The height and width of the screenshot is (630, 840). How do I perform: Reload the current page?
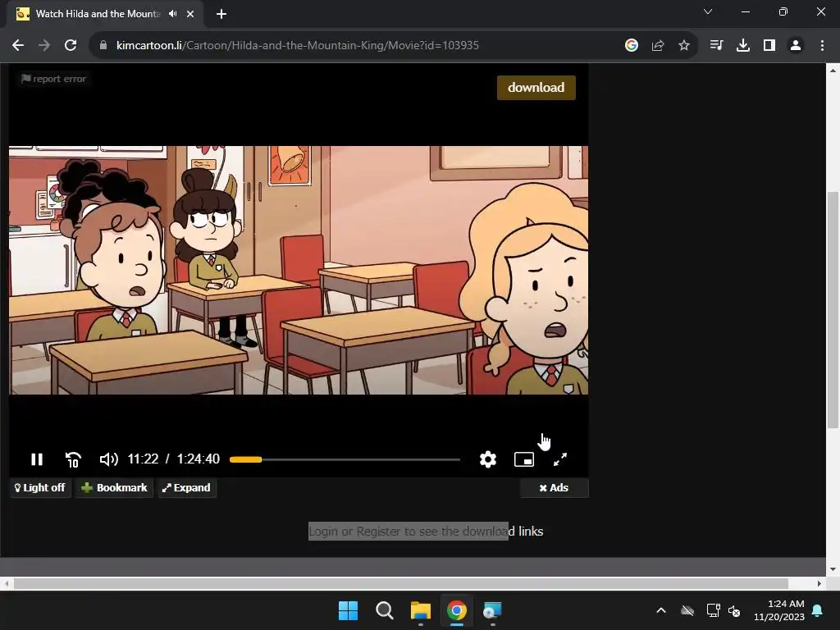(x=71, y=45)
